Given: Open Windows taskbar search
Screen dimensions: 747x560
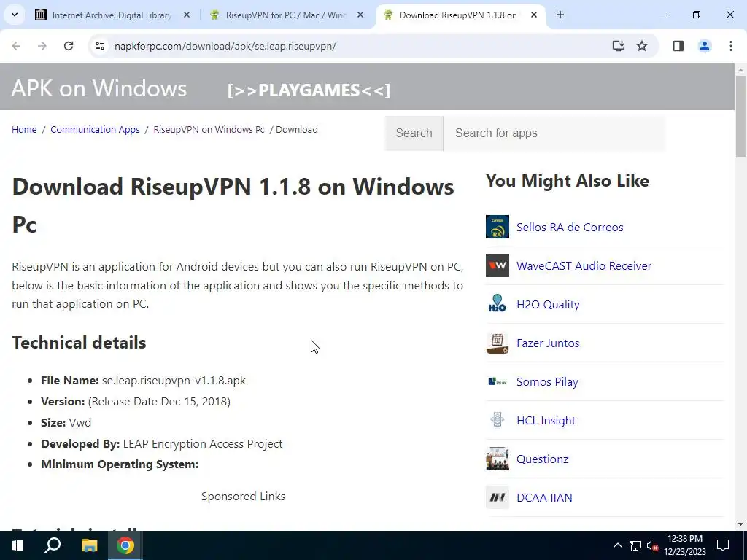Looking at the screenshot, I should [53, 545].
